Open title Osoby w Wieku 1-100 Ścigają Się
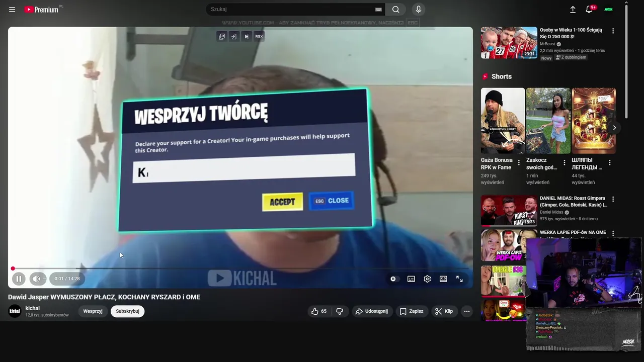Viewport: 644px width, 362px height. (571, 33)
